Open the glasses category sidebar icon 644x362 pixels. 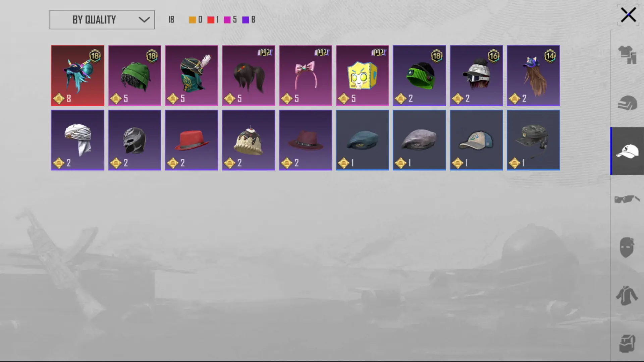[x=627, y=199]
